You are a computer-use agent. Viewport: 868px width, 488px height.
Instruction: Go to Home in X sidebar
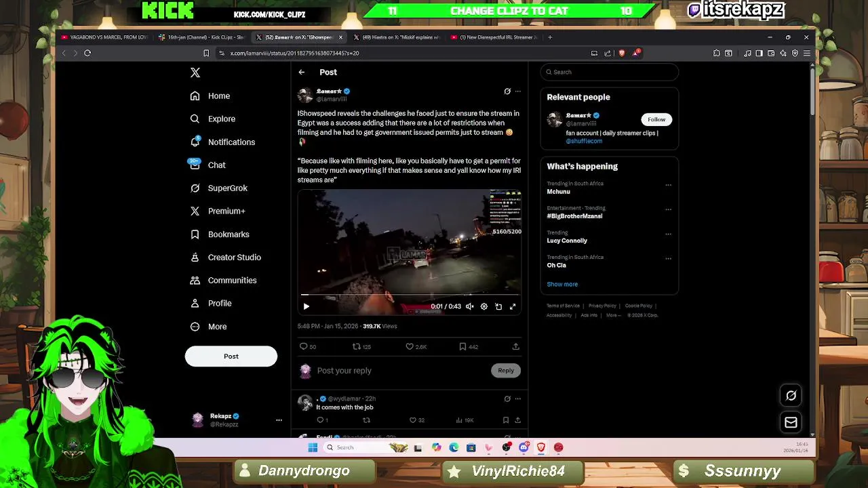(x=210, y=96)
